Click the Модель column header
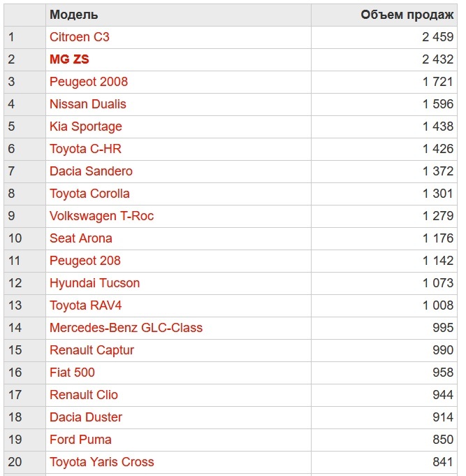The width and height of the screenshot is (466, 476). (73, 15)
